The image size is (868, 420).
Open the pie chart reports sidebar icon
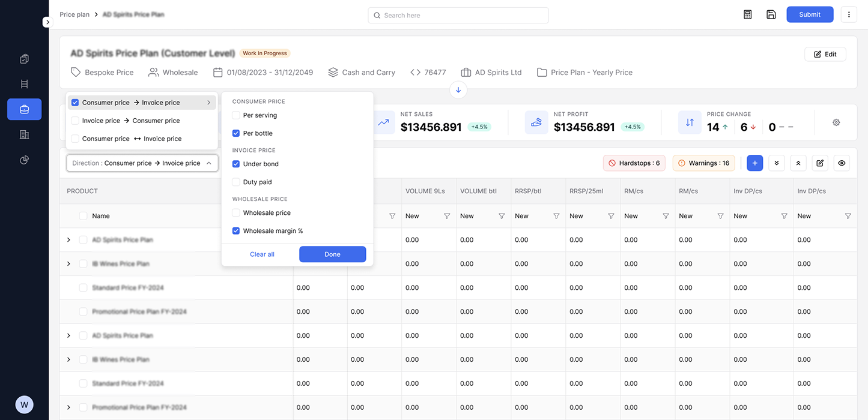(24, 160)
